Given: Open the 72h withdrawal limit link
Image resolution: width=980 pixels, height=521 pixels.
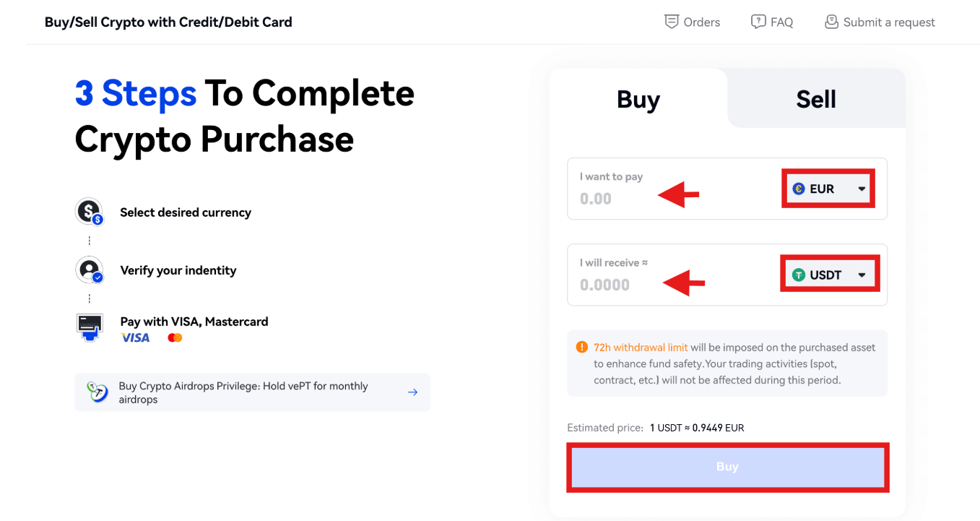Looking at the screenshot, I should (x=640, y=347).
